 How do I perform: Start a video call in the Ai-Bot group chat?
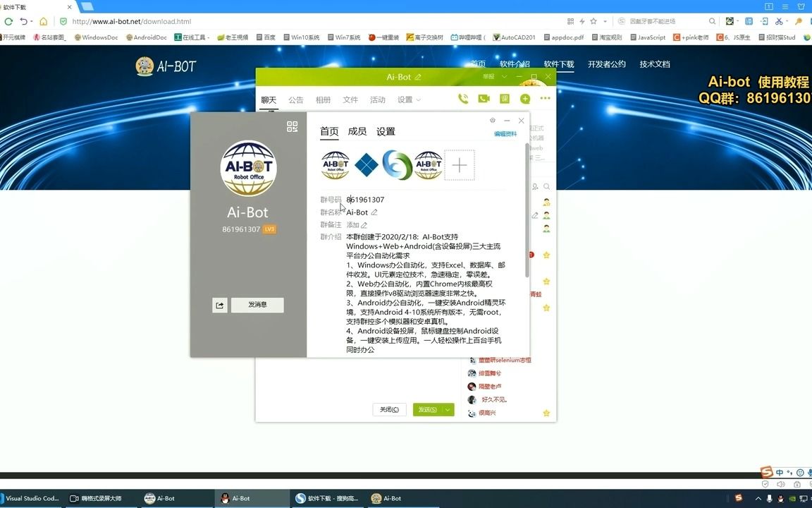click(484, 98)
